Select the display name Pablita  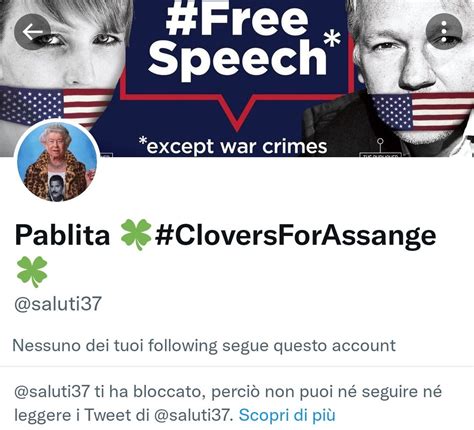pos(62,235)
